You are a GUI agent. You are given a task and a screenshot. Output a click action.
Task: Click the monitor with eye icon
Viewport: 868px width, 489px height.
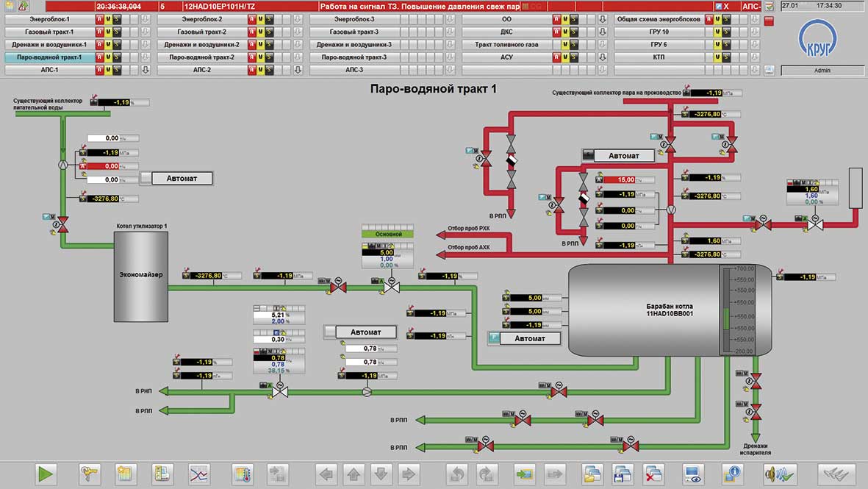coord(693,474)
